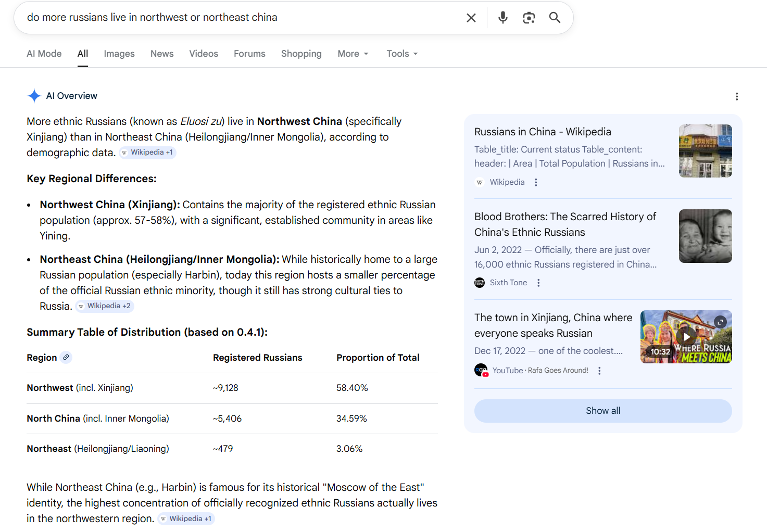Switch to the Images tab
The image size is (767, 532).
(x=119, y=54)
